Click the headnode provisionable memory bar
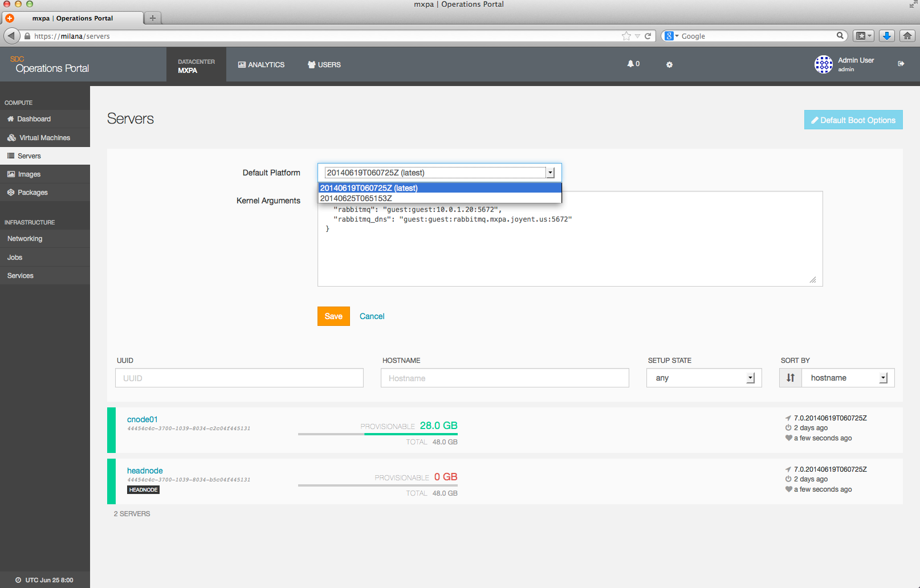The width and height of the screenshot is (920, 588). pos(377,485)
